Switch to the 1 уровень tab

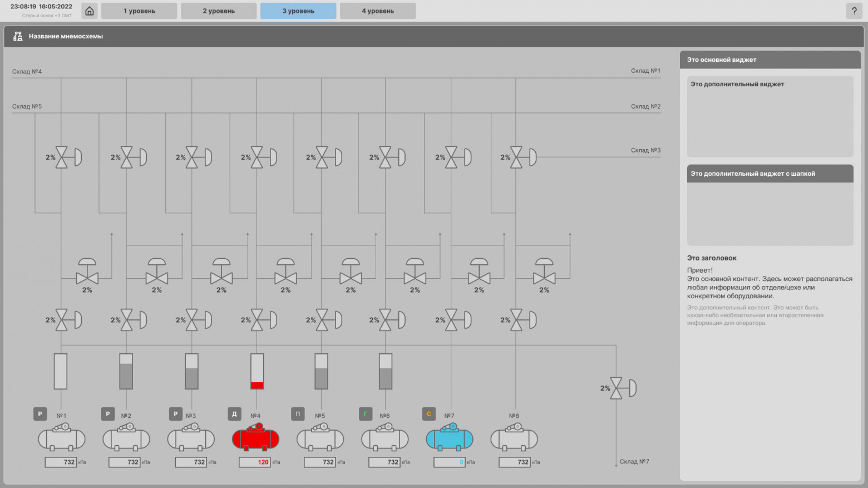click(139, 11)
